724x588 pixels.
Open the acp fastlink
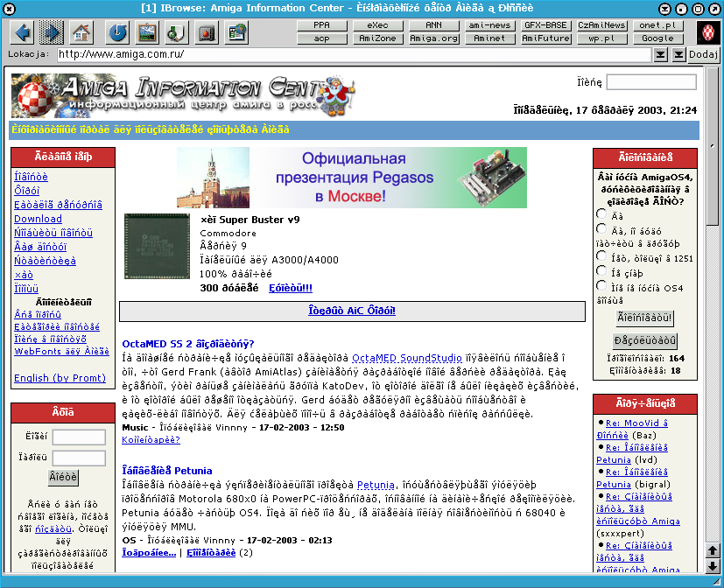coord(322,38)
